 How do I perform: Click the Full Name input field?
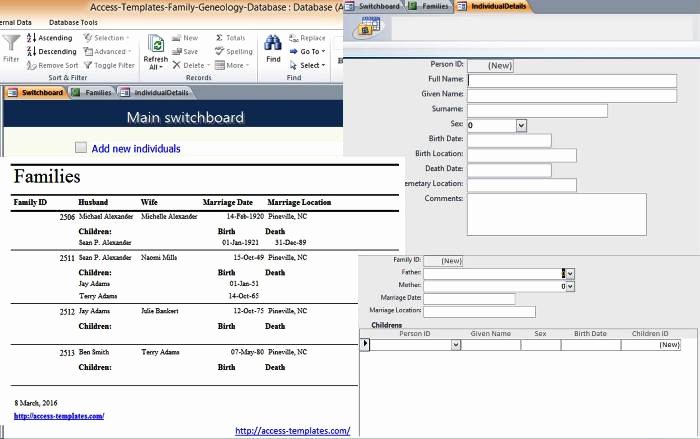pos(572,80)
